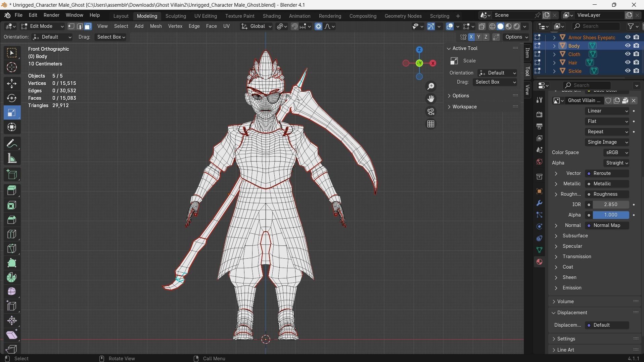
Task: Open the Color Space sRGB dropdown
Action: click(x=616, y=152)
